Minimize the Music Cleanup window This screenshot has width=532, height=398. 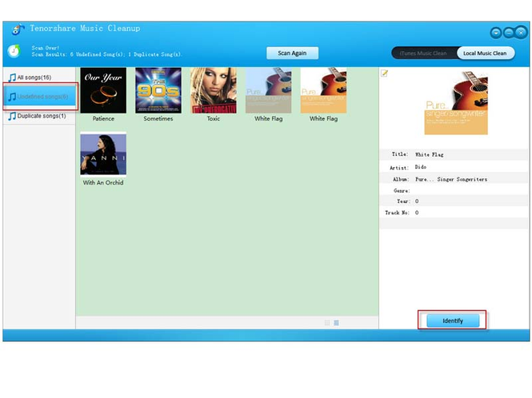point(508,33)
